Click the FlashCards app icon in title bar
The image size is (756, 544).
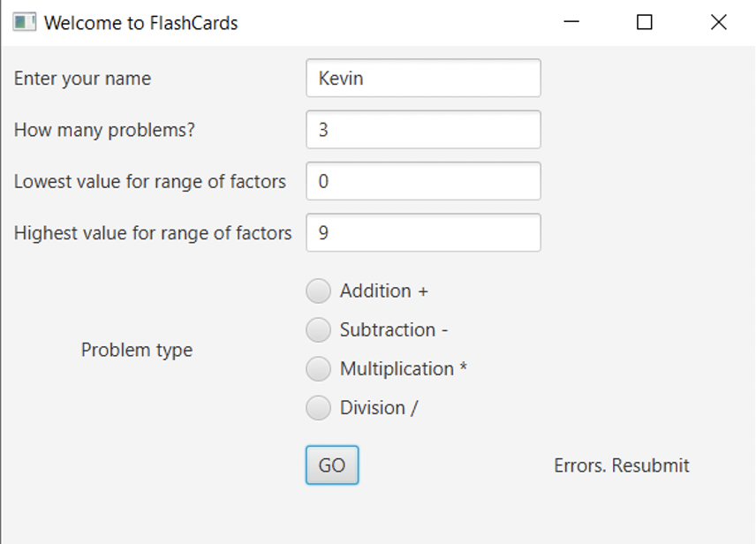[25, 22]
